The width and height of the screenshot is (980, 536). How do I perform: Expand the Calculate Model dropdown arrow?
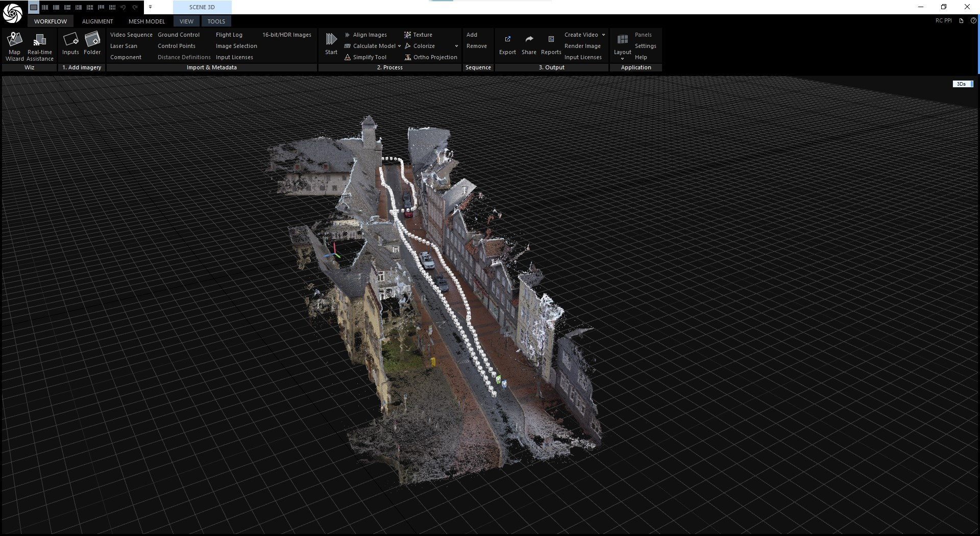(x=399, y=46)
